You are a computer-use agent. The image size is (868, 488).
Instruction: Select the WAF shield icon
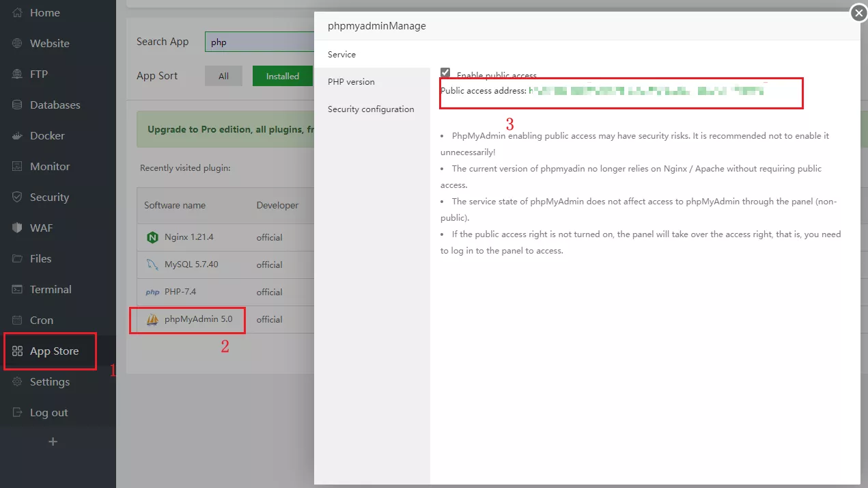click(x=18, y=228)
